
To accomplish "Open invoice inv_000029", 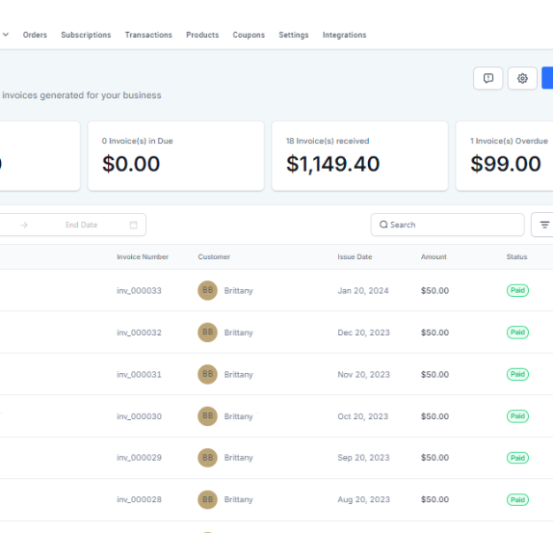I will click(139, 458).
